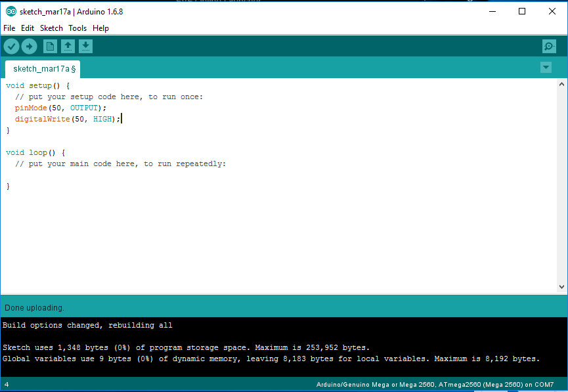This screenshot has height=392, width=568.
Task: Click the setup code comment line
Action: 108,97
